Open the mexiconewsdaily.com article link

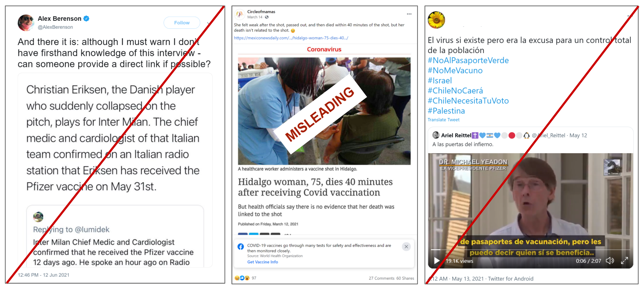(291, 38)
